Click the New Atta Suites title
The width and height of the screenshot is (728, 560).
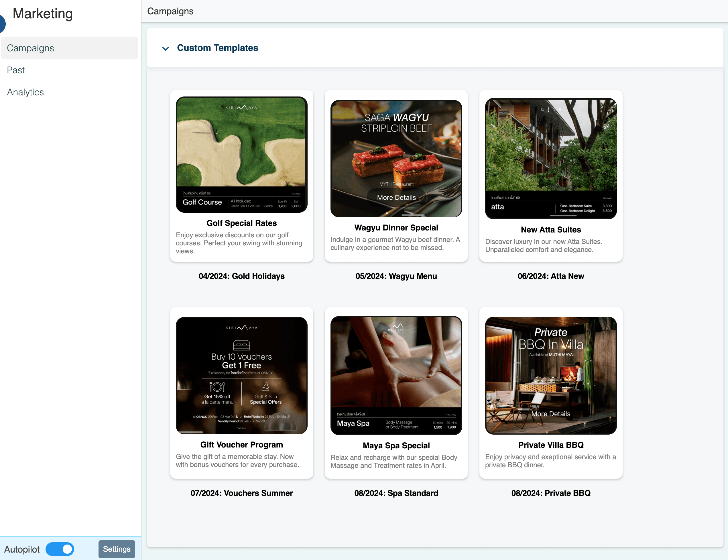coord(551,230)
